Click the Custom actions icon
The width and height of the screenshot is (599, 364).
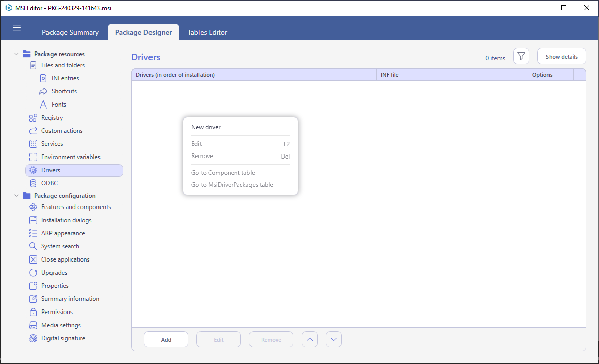pos(33,131)
